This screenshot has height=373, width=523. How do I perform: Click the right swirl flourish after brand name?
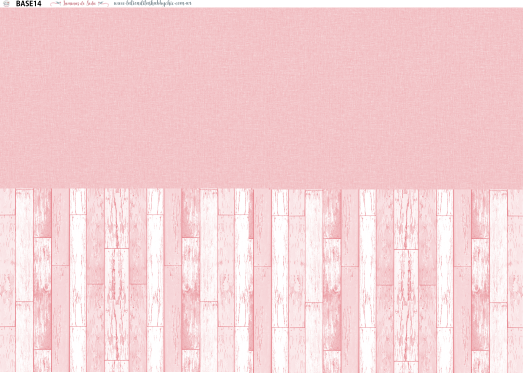pyautogui.click(x=103, y=4)
